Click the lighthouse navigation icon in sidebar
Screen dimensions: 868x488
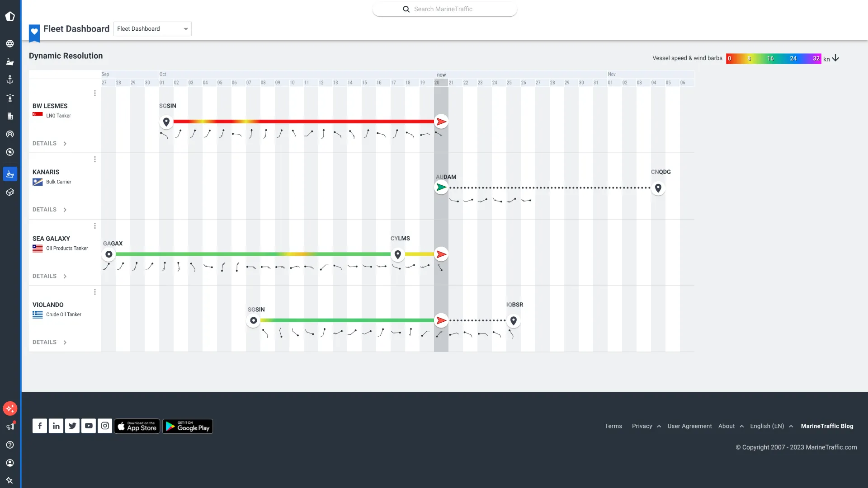(x=10, y=98)
